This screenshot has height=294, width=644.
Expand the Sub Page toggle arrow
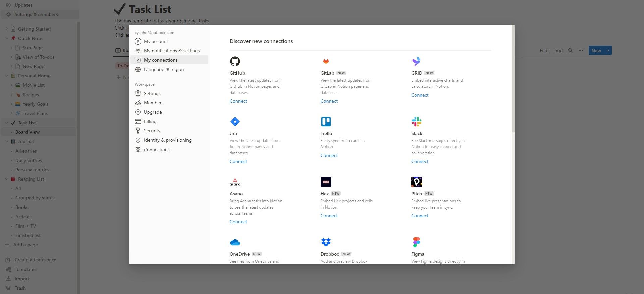pos(11,48)
